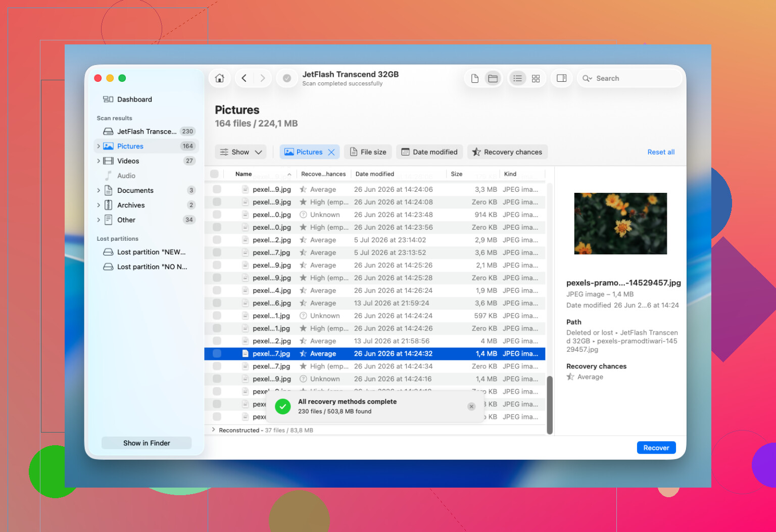This screenshot has width=776, height=532.
Task: Toggle the preview side panel icon
Action: click(x=561, y=78)
